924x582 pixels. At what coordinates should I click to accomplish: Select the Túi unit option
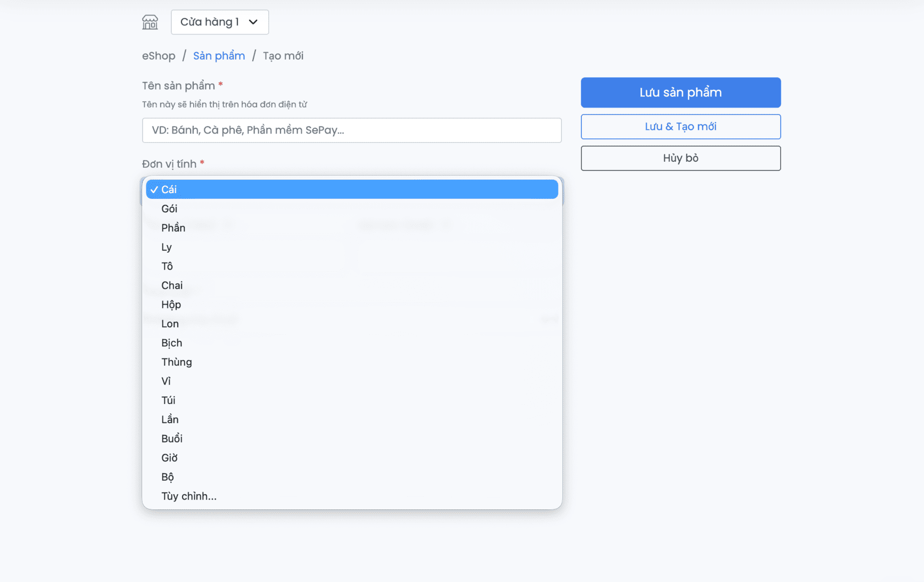[168, 400]
